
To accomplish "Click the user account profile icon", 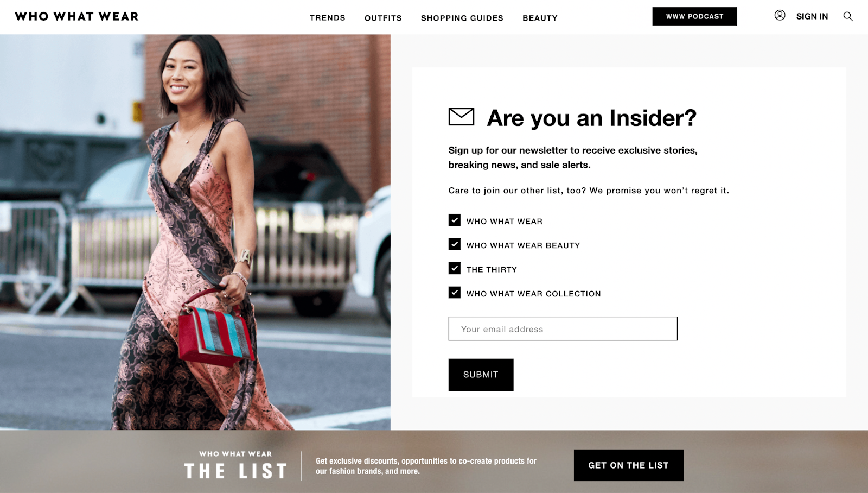I will [780, 16].
